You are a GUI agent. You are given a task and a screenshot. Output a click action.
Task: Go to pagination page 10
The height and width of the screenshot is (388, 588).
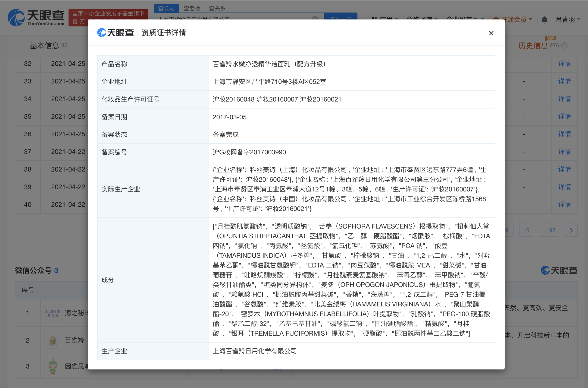coord(526,230)
